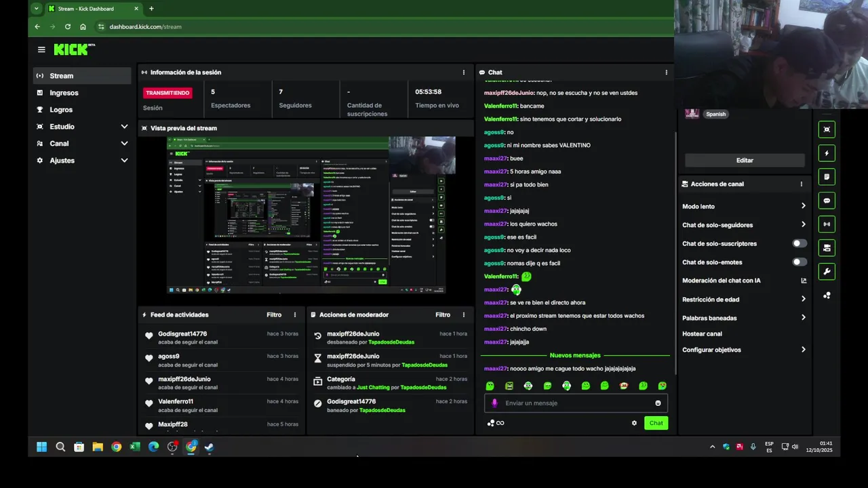Open Filtro in Acciones de moderador
This screenshot has width=868, height=488.
(x=443, y=315)
